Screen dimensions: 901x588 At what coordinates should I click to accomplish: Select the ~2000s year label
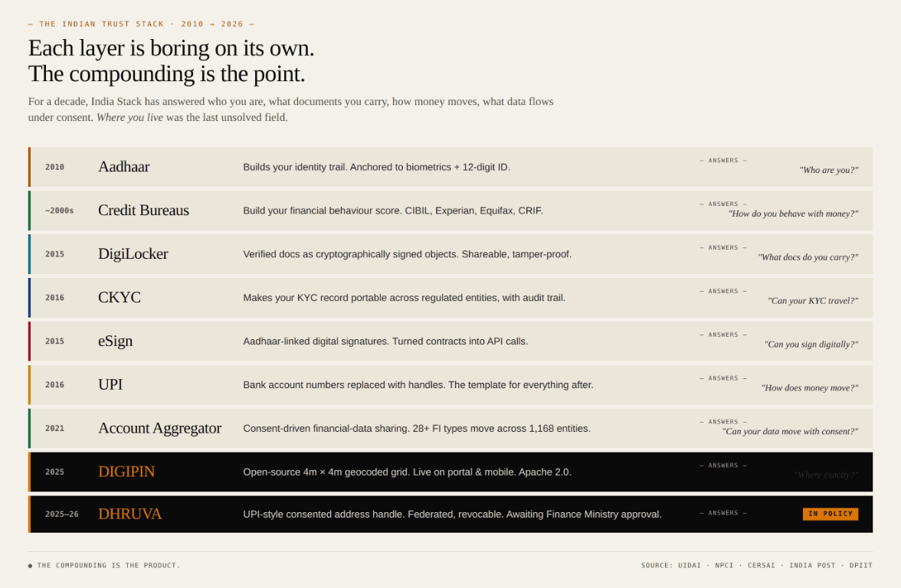59,211
